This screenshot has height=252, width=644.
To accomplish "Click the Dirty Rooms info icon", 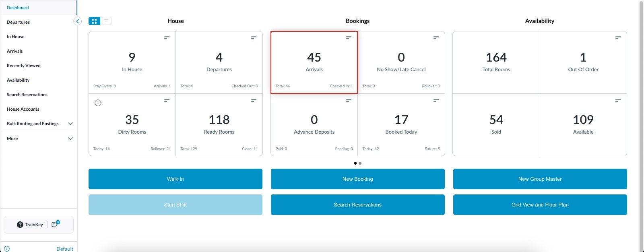I will pos(98,103).
